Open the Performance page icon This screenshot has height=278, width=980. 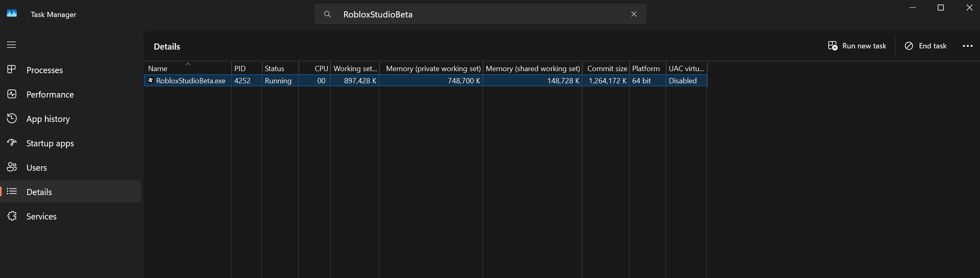pos(12,94)
